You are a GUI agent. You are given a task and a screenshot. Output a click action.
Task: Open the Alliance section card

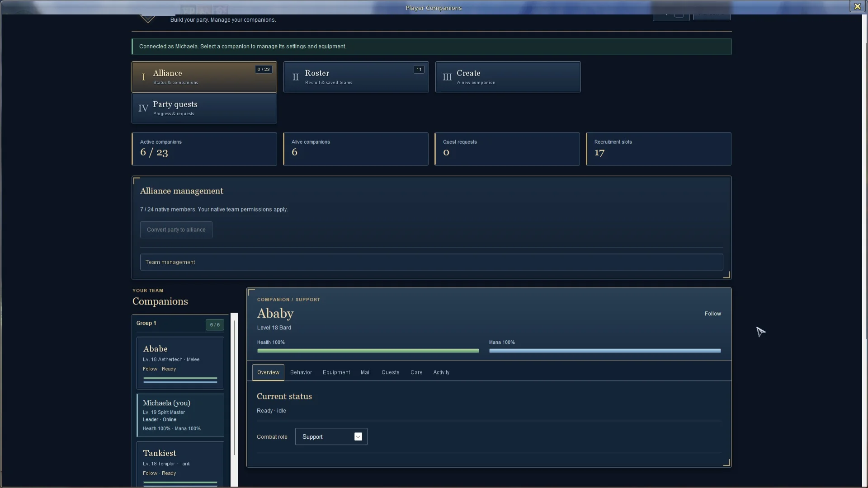click(204, 77)
